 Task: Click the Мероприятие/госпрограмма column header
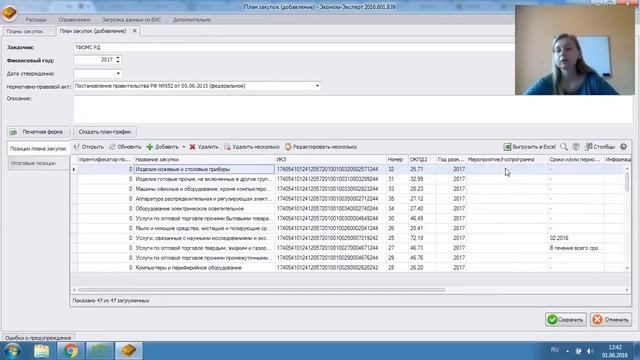pyautogui.click(x=507, y=160)
